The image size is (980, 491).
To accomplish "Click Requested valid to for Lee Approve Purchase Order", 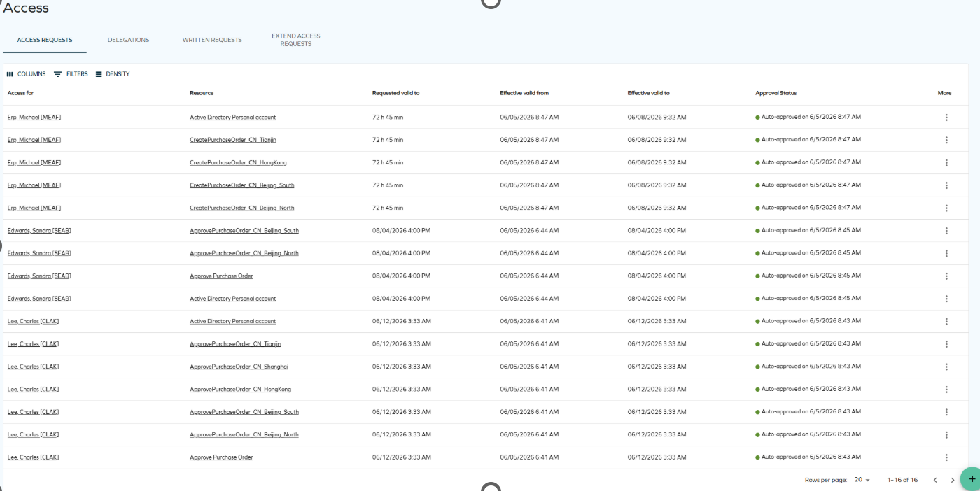I will pos(402,457).
